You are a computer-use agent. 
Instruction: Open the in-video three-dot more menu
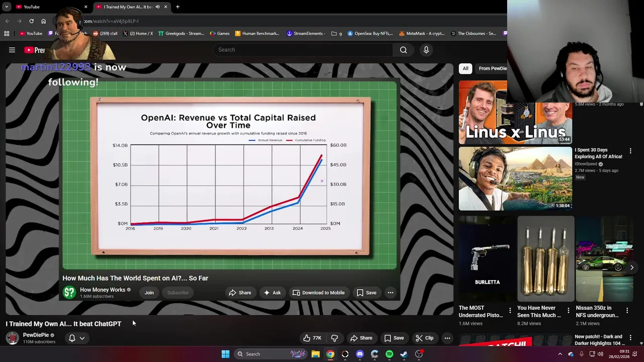(x=390, y=293)
